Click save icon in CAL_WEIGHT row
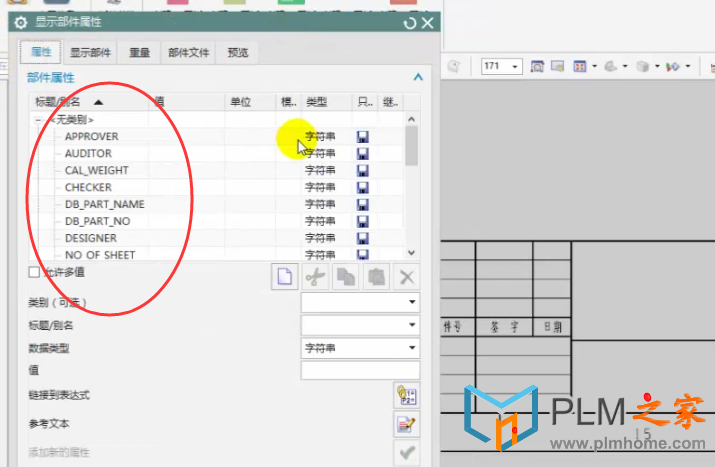This screenshot has width=715, height=467. 363,171
